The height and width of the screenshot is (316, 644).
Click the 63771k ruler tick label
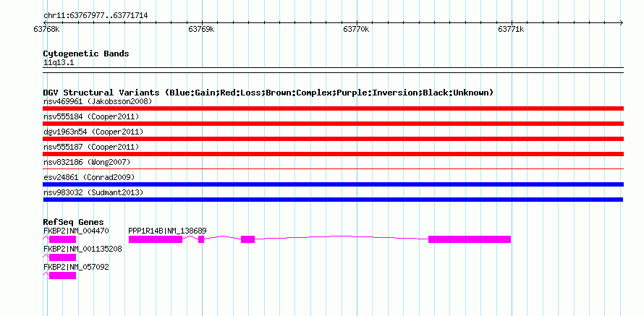point(511,29)
